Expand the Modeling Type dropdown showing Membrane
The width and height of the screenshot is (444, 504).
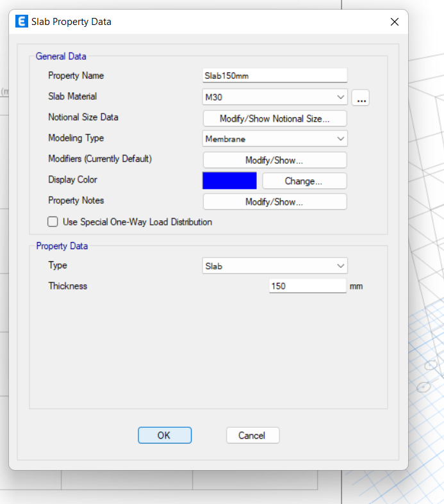click(275, 139)
